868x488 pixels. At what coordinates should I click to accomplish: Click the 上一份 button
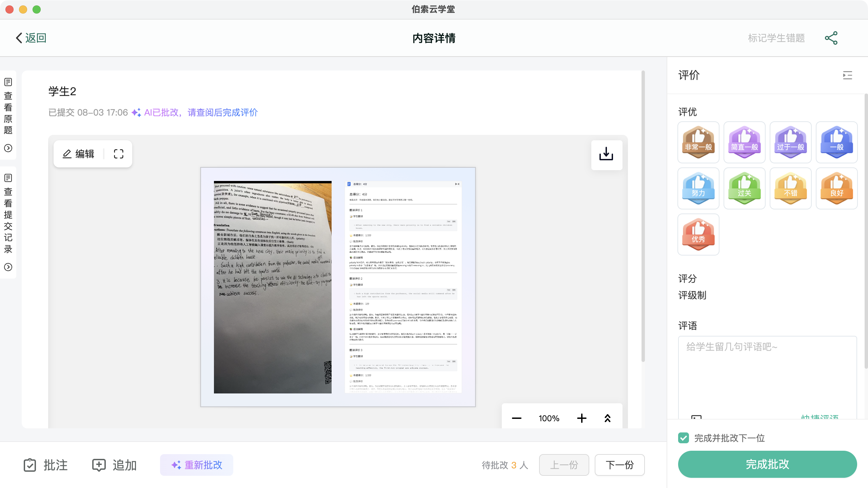pyautogui.click(x=564, y=465)
